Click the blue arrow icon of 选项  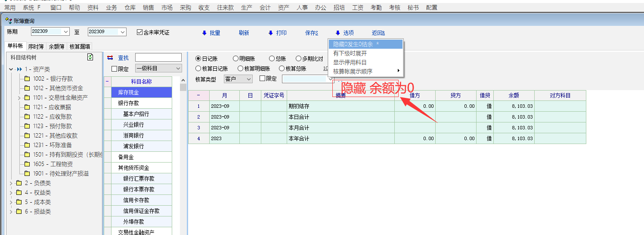point(337,33)
